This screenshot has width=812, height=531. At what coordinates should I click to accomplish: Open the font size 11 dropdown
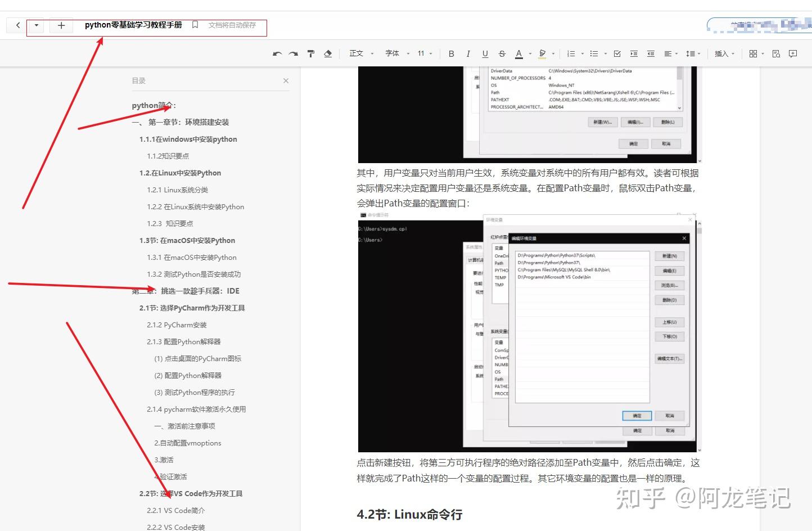(425, 53)
